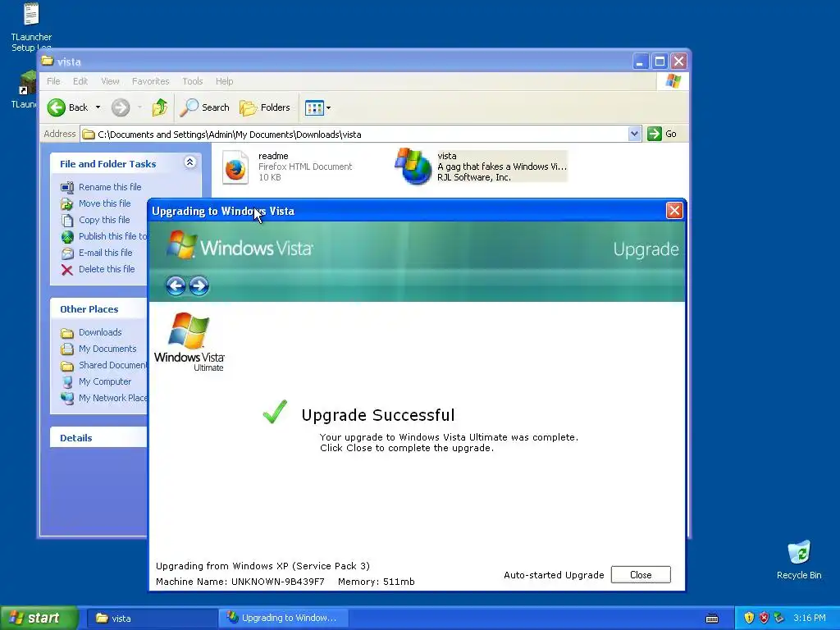Open the Favorites menu
Viewport: 840px width, 630px height.
click(151, 81)
